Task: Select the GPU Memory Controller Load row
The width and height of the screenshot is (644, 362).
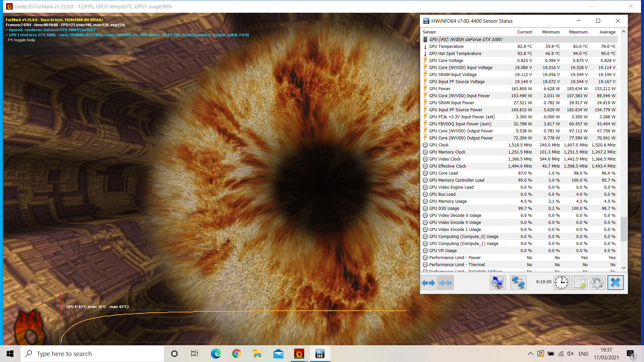Action: click(x=519, y=180)
